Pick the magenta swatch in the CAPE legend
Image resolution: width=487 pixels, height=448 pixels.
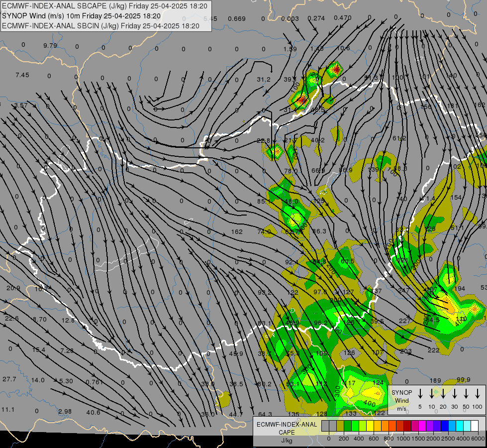pyautogui.click(x=422, y=426)
